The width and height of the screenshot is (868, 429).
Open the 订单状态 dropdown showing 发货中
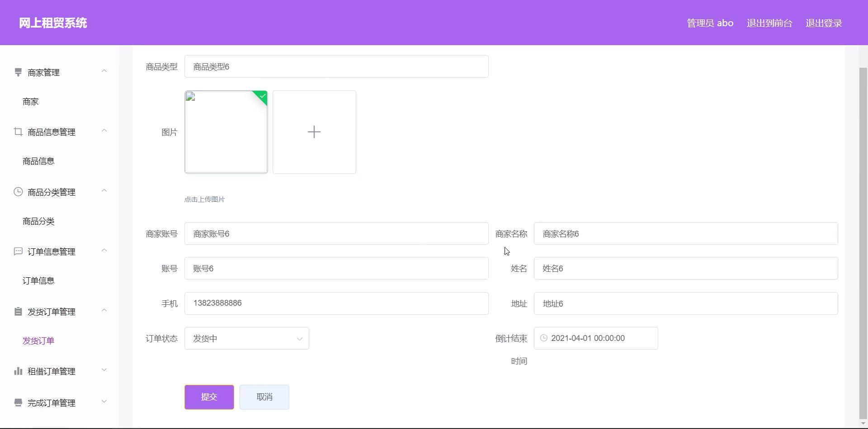[x=246, y=338]
